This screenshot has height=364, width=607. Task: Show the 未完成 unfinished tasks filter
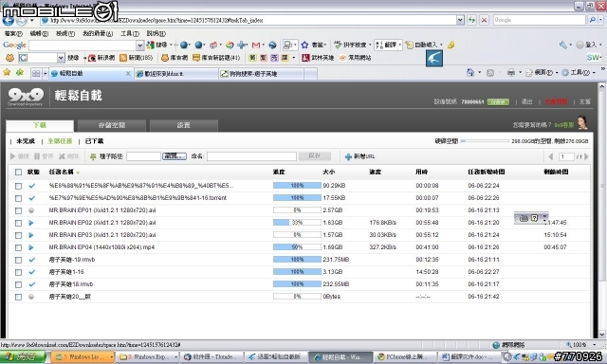[26, 141]
